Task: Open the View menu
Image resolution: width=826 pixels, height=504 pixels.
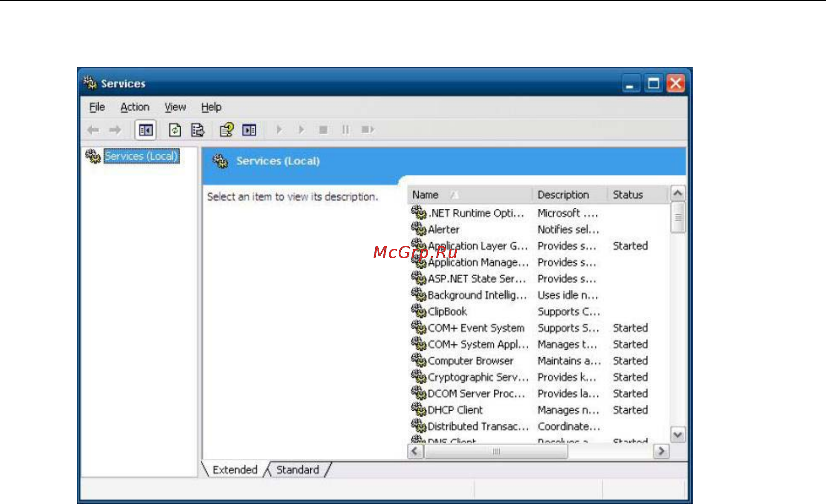Action: pos(175,107)
